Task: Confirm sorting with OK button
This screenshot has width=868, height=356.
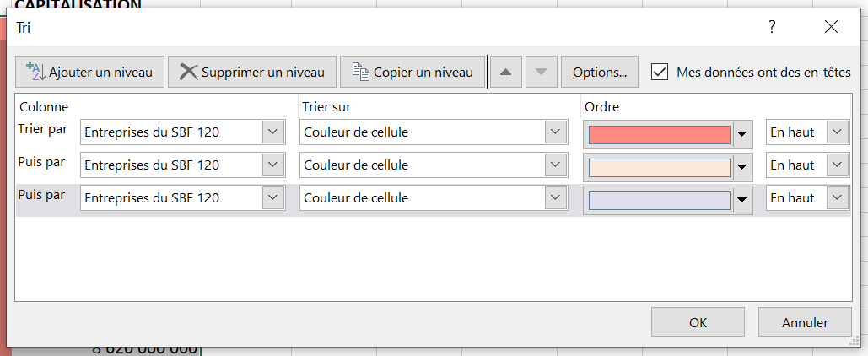Action: (698, 322)
